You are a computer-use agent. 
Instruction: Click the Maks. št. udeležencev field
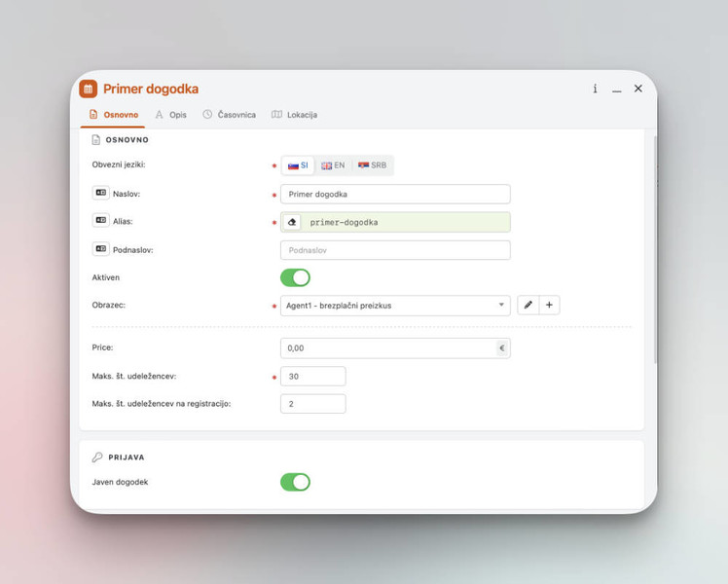[x=312, y=376]
